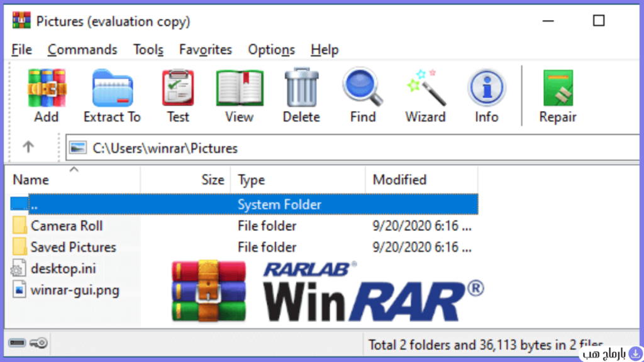Sort files by Type column header
644x362 pixels.
click(x=298, y=179)
